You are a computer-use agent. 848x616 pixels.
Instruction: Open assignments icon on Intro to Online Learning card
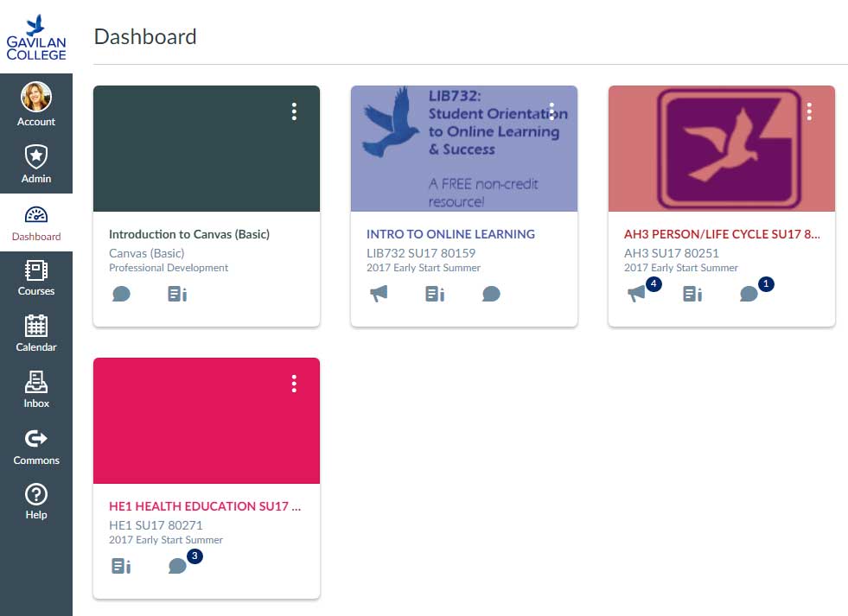(x=434, y=294)
